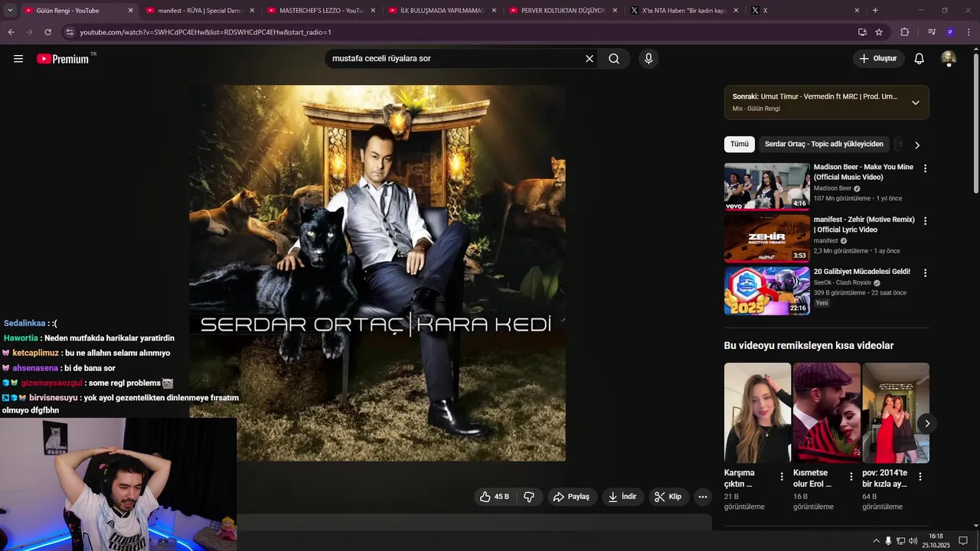The height and width of the screenshot is (551, 980).
Task: Reload the page
Action: 48,32
